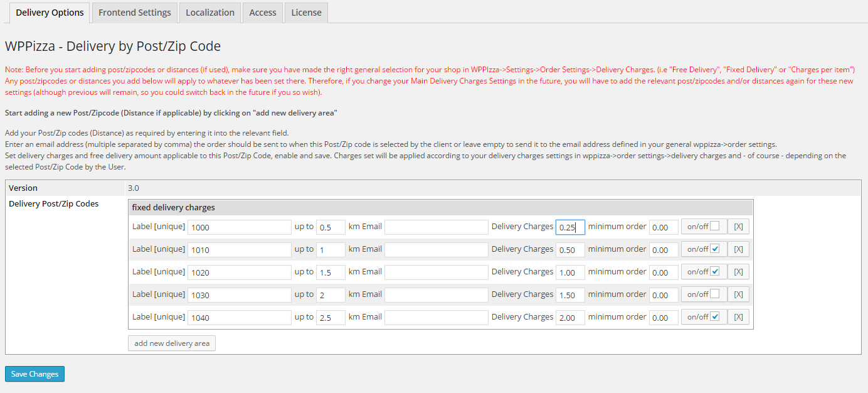Delete the 1010 row using [X]
The height and width of the screenshot is (393, 868).
coord(738,249)
